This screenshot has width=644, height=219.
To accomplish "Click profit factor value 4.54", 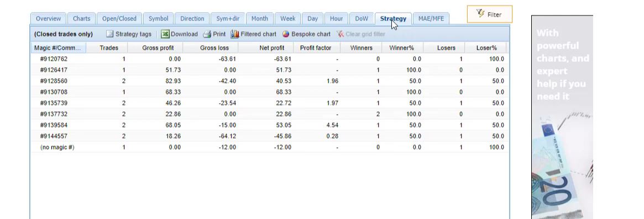I will tap(332, 125).
